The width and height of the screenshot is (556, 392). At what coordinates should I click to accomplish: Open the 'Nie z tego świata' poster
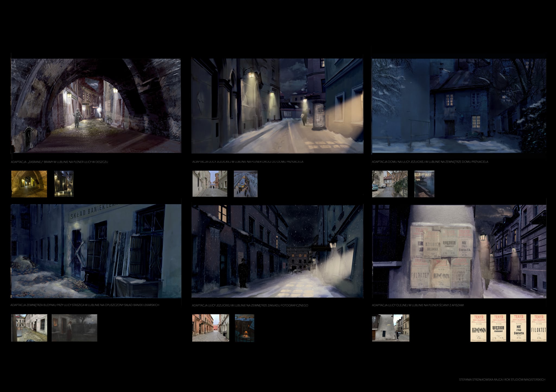click(x=519, y=328)
